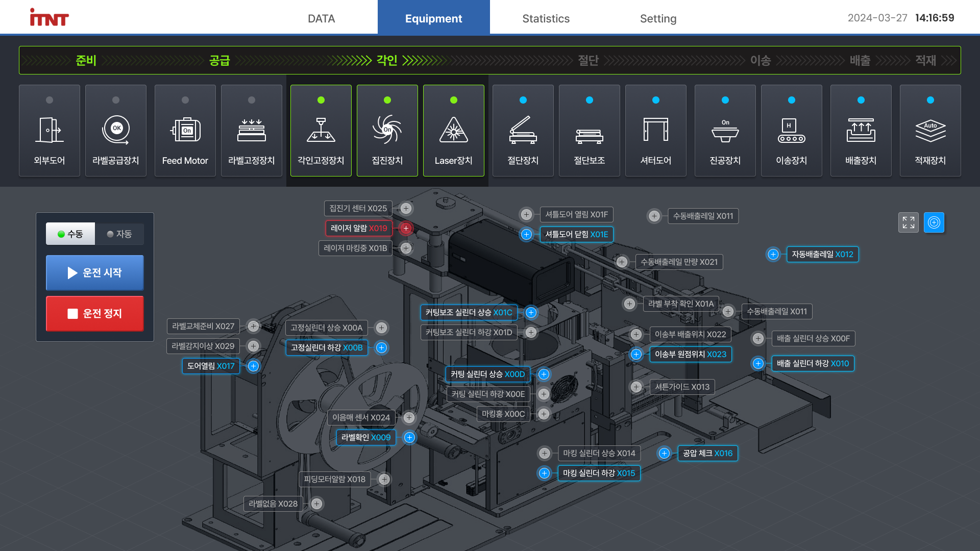Switch mode to 자동 (auto)
980x551 pixels.
tap(119, 234)
